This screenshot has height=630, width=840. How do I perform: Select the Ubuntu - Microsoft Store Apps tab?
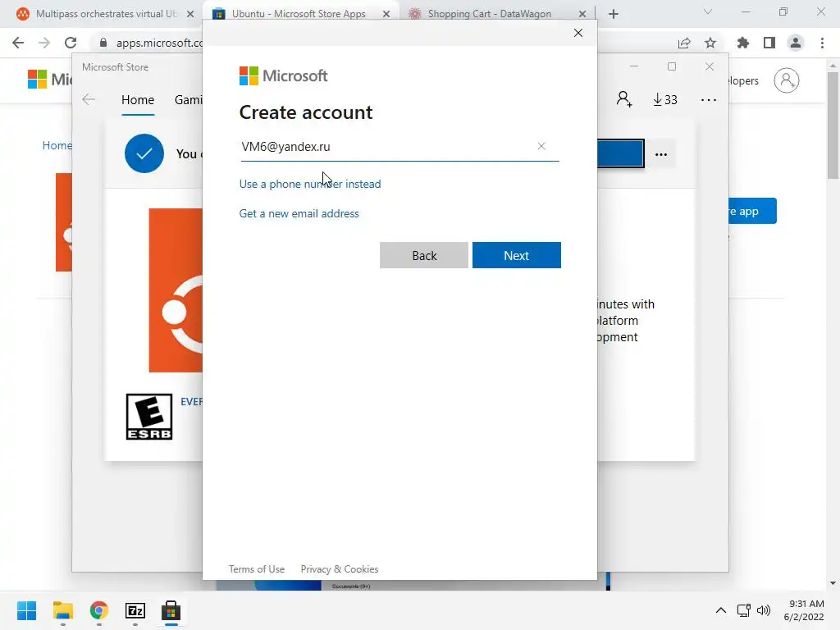[299, 14]
